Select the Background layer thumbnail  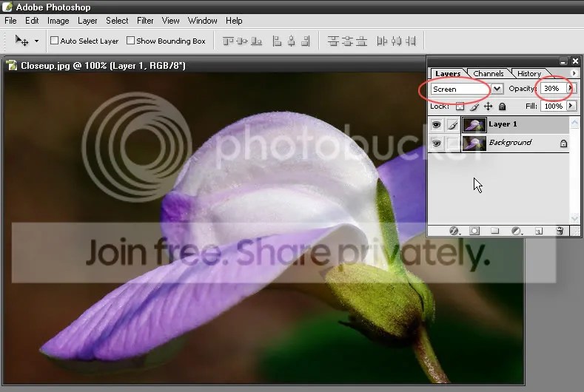coord(474,143)
